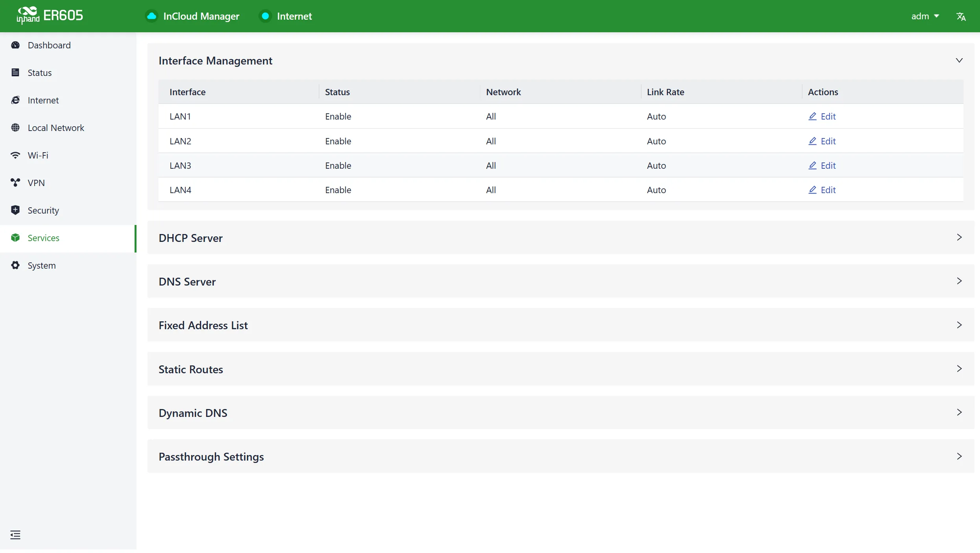
Task: Open the VPN menu entry
Action: click(x=68, y=183)
